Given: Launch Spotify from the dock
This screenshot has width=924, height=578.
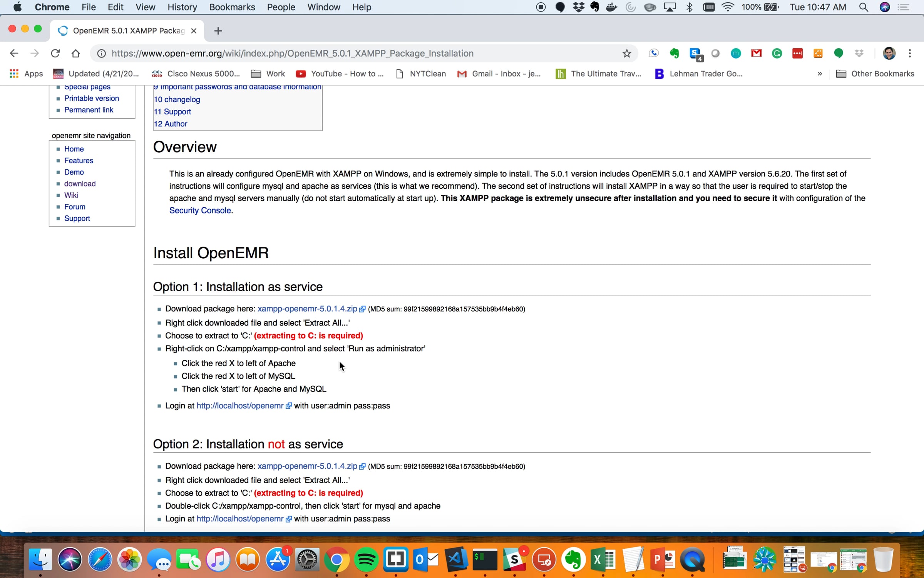Looking at the screenshot, I should pyautogui.click(x=366, y=560).
